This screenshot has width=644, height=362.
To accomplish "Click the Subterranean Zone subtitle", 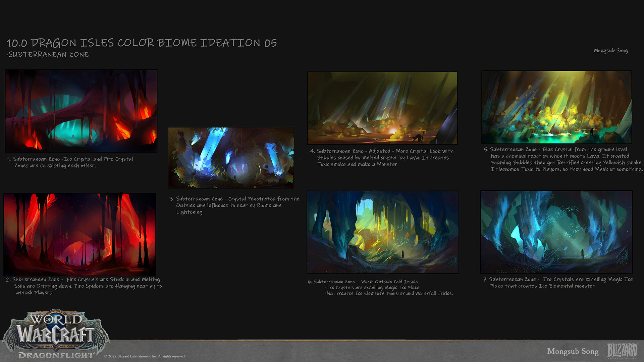I will point(47,55).
